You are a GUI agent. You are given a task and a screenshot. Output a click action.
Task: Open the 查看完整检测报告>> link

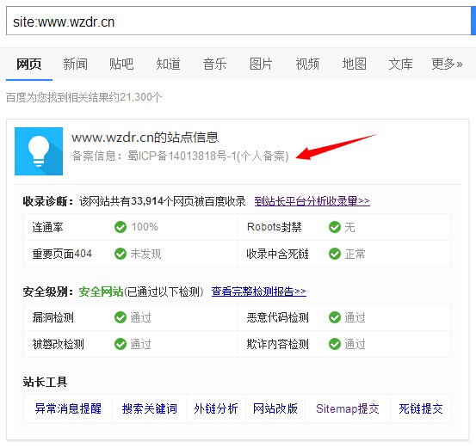(x=258, y=292)
